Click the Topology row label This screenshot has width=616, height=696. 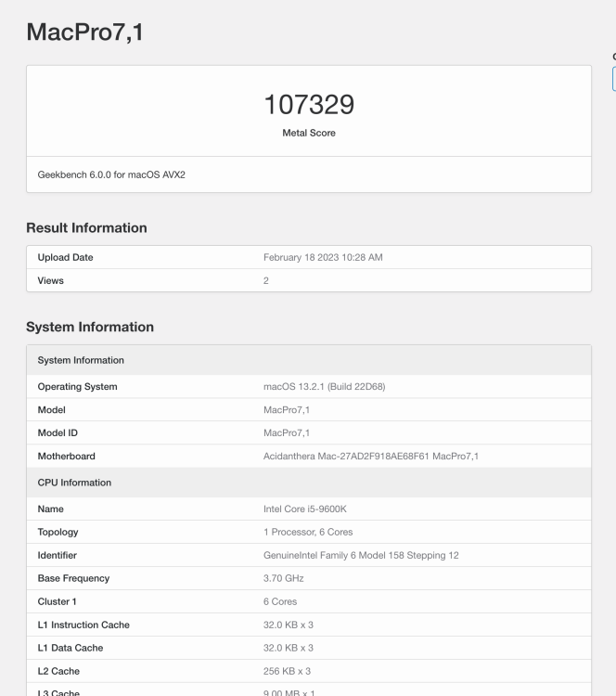tap(58, 533)
